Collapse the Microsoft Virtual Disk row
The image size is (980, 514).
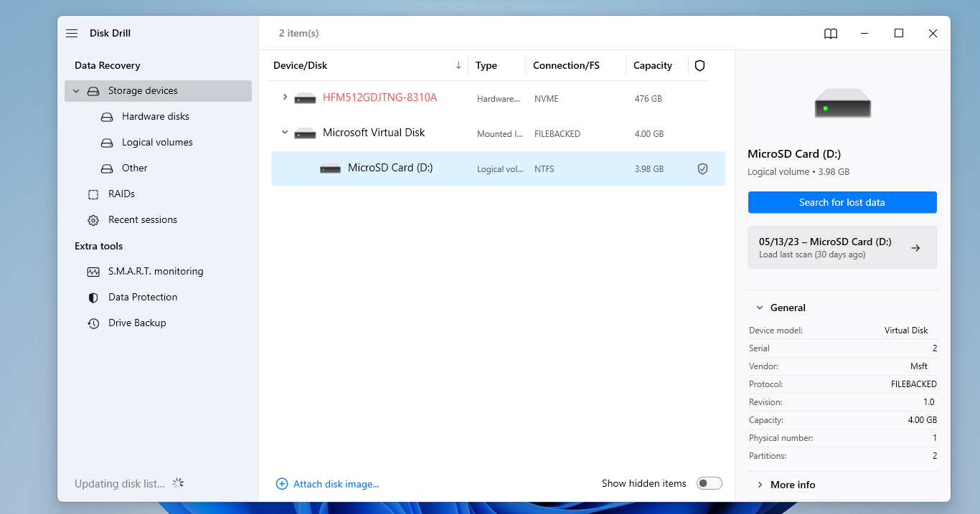point(285,133)
